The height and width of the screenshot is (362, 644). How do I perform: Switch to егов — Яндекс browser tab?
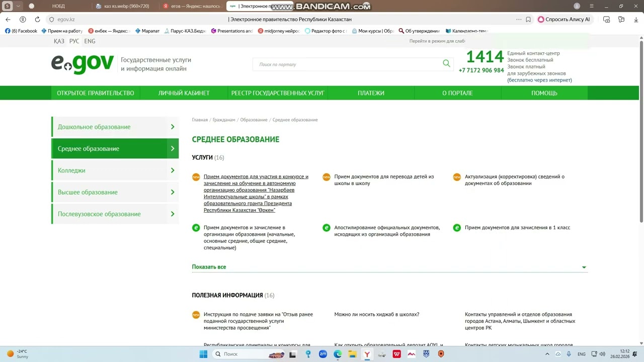coord(192,6)
